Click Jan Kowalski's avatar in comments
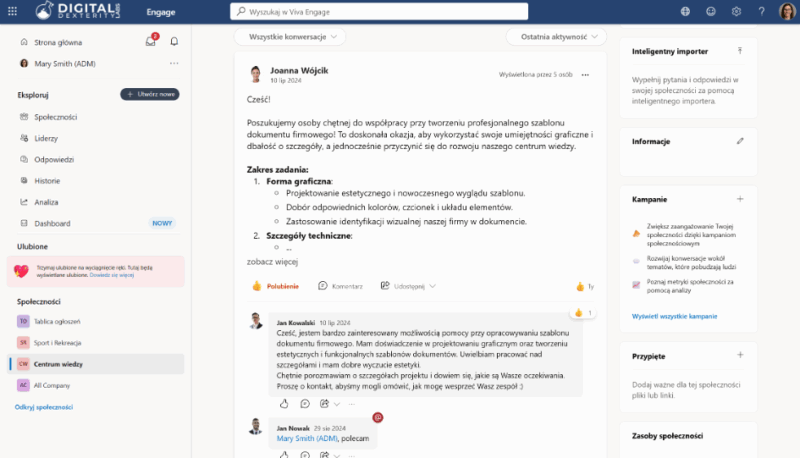 [x=256, y=321]
